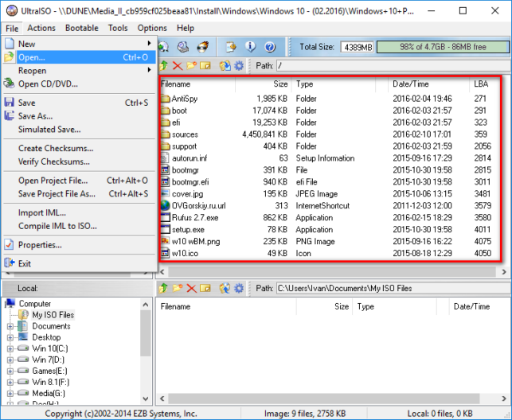512x420 pixels.
Task: Click image list horizontal scrollbar right arrow
Action: click(504, 271)
